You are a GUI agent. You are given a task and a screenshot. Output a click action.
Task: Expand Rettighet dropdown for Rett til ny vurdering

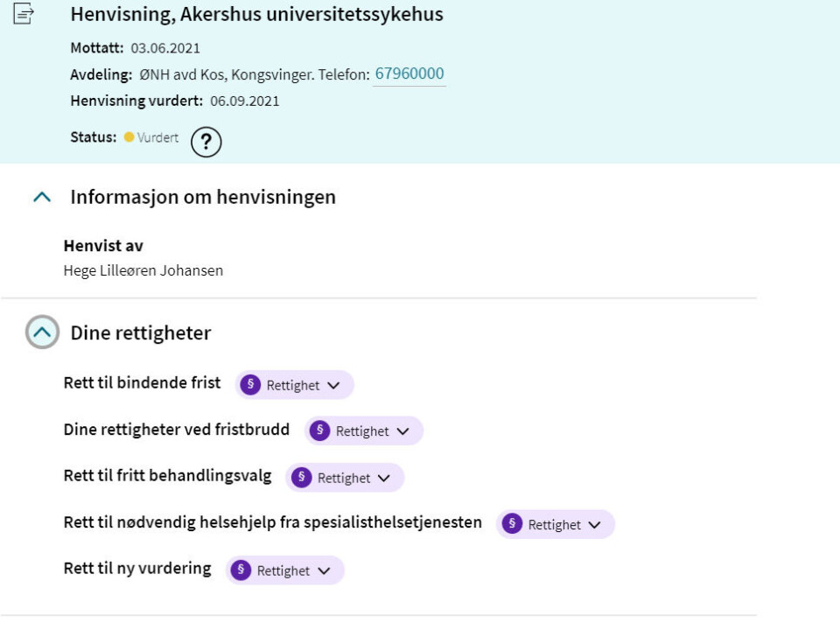coord(284,570)
